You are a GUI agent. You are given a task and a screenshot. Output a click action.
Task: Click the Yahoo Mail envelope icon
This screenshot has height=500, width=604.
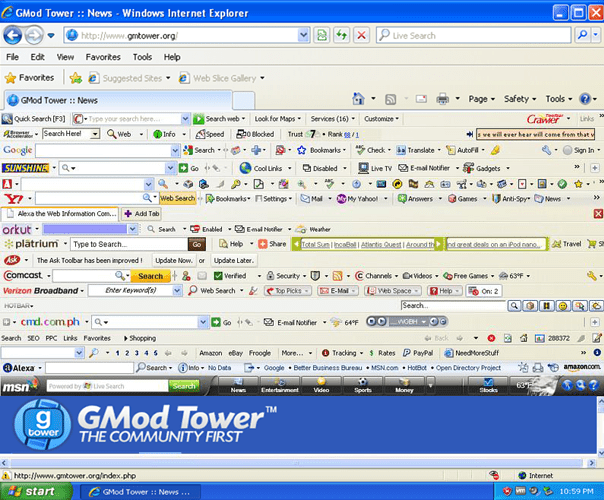tap(305, 199)
